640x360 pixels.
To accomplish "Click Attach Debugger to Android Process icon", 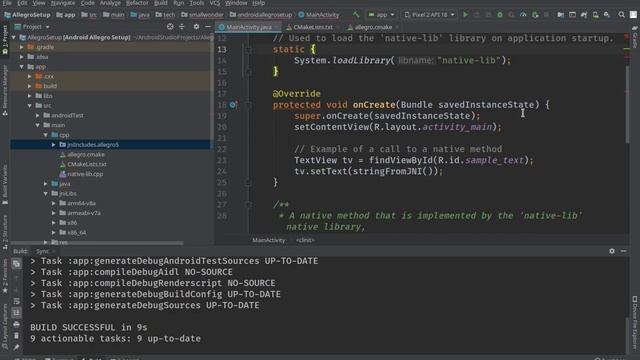I will (x=535, y=15).
